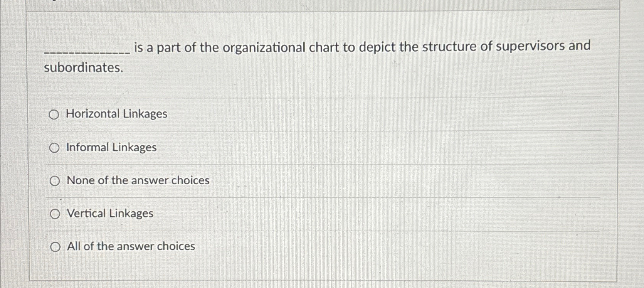Image resolution: width=644 pixels, height=288 pixels.
Task: Click the circle next to Vertical Linkages
Action: click(55, 213)
